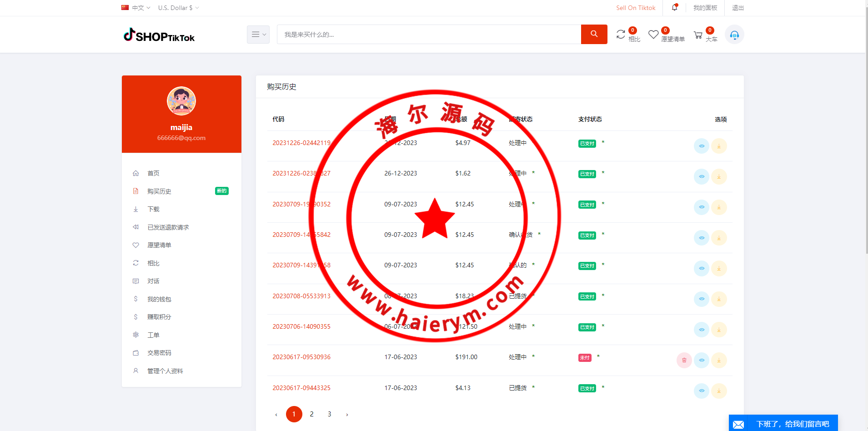
Task: Click the Sell On Tiktok link
Action: click(636, 8)
